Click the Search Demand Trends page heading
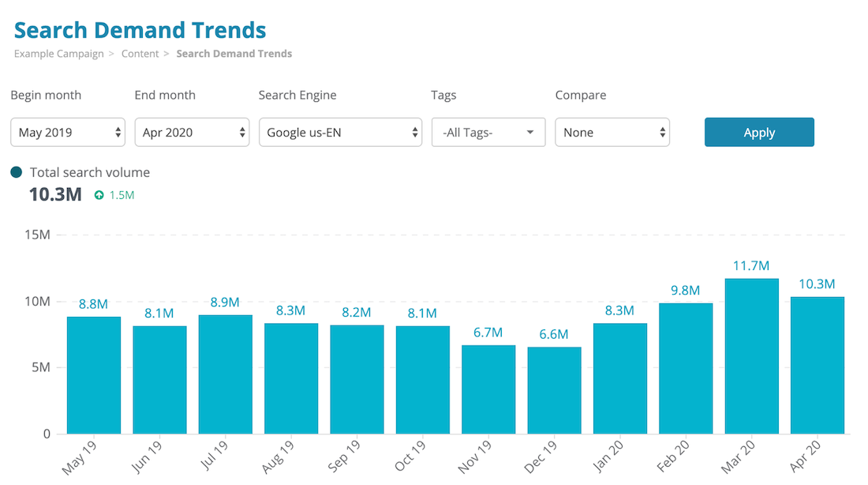The image size is (868, 485). (x=140, y=30)
